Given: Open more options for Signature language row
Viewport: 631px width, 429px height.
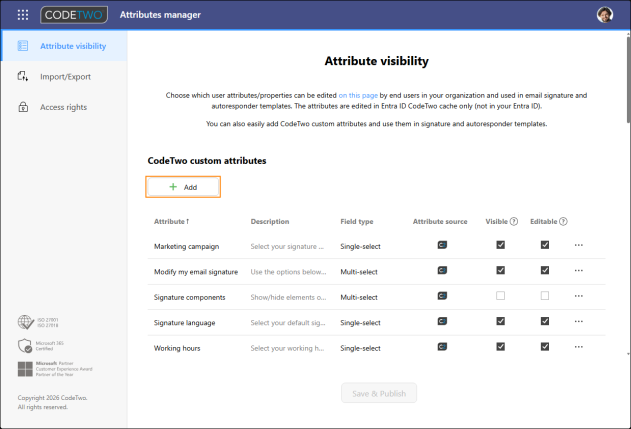Looking at the screenshot, I should [579, 322].
